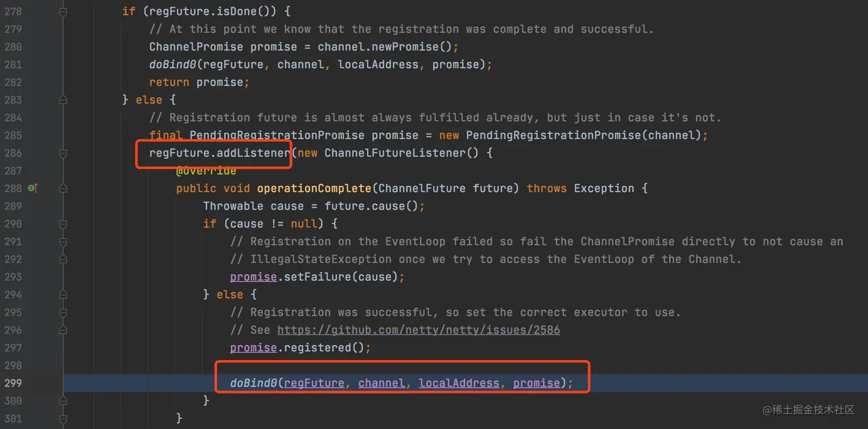This screenshot has height=429, width=868.
Task: Click the override gutter icon on line 288
Action: (x=33, y=188)
